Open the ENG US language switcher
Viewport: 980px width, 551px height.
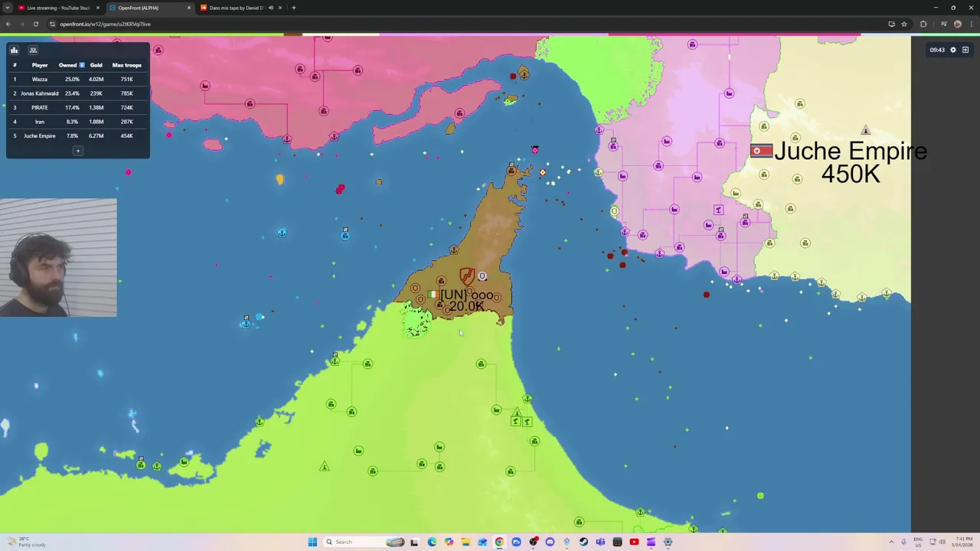[918, 542]
